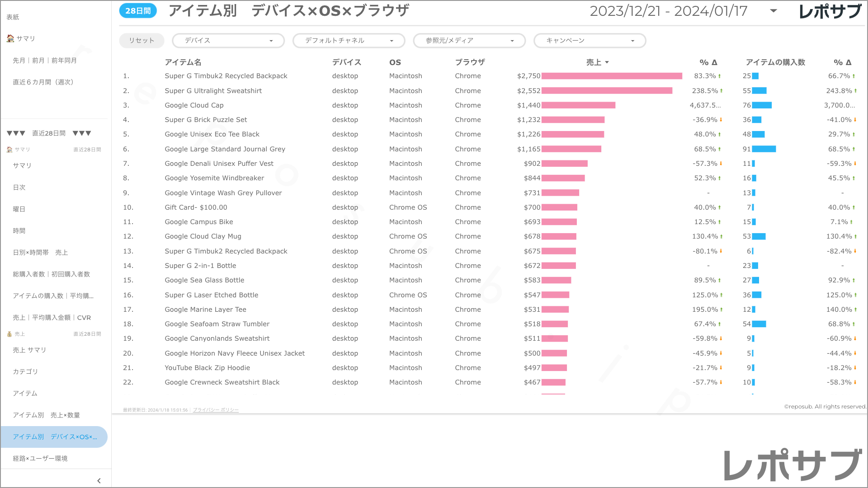The image size is (868, 488).
Task: Click the pink sales bar for Google Cloud Cap
Action: (578, 105)
